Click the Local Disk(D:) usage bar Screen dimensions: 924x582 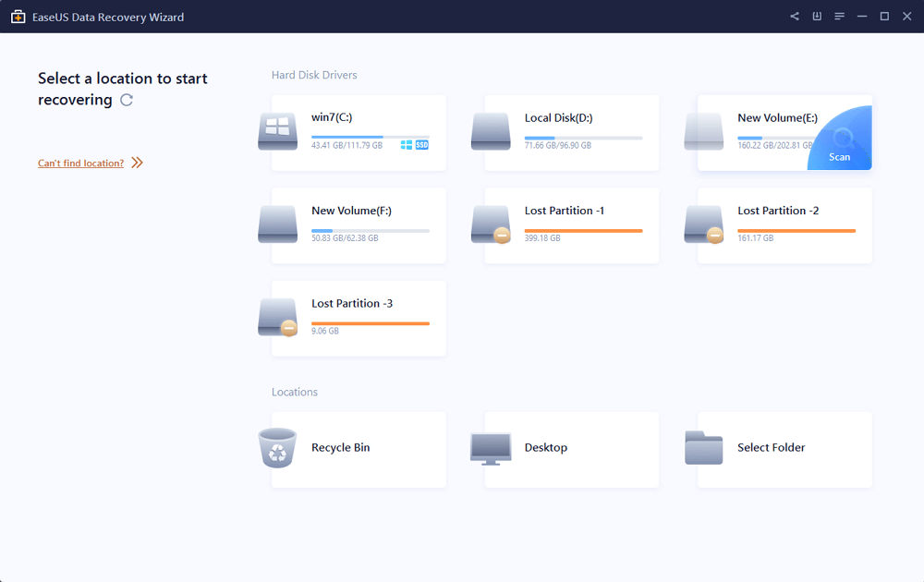(583, 138)
